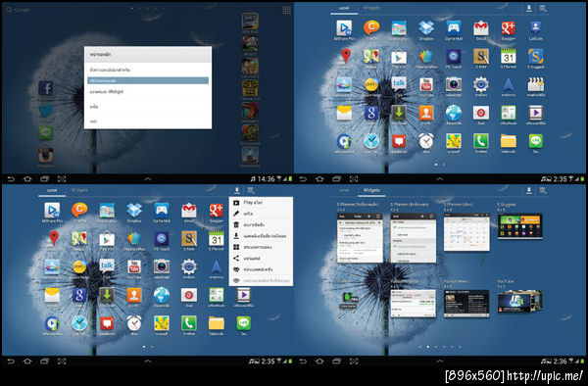Open Latitude in the top-right app drawer
The width and height of the screenshot is (588, 386).
535,28
